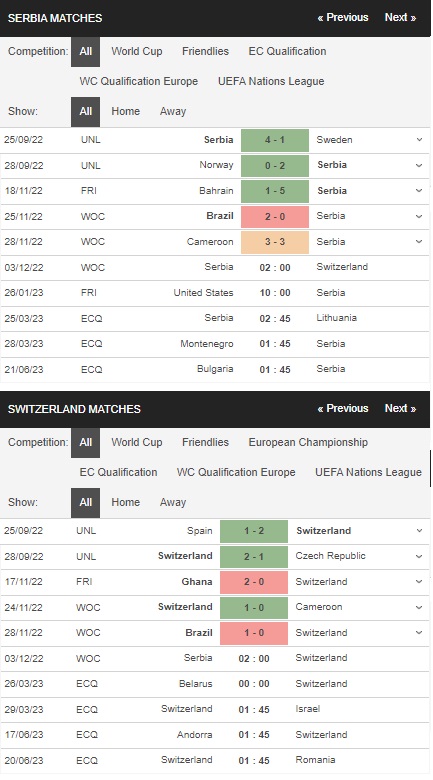Image resolution: width=433 pixels, height=780 pixels.
Task: Select Friendlies filter in Serbia matches
Action: pyautogui.click(x=206, y=51)
